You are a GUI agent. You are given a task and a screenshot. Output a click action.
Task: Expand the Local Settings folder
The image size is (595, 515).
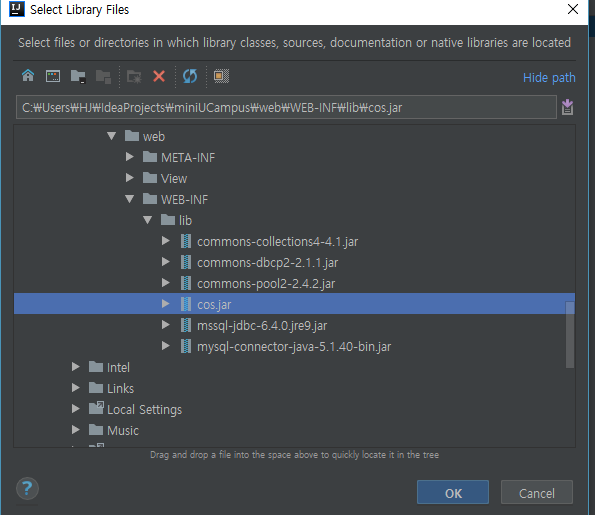[76, 408]
